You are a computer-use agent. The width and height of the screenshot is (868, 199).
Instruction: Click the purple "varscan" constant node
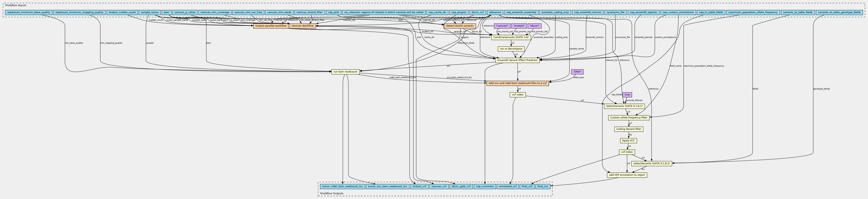502,26
